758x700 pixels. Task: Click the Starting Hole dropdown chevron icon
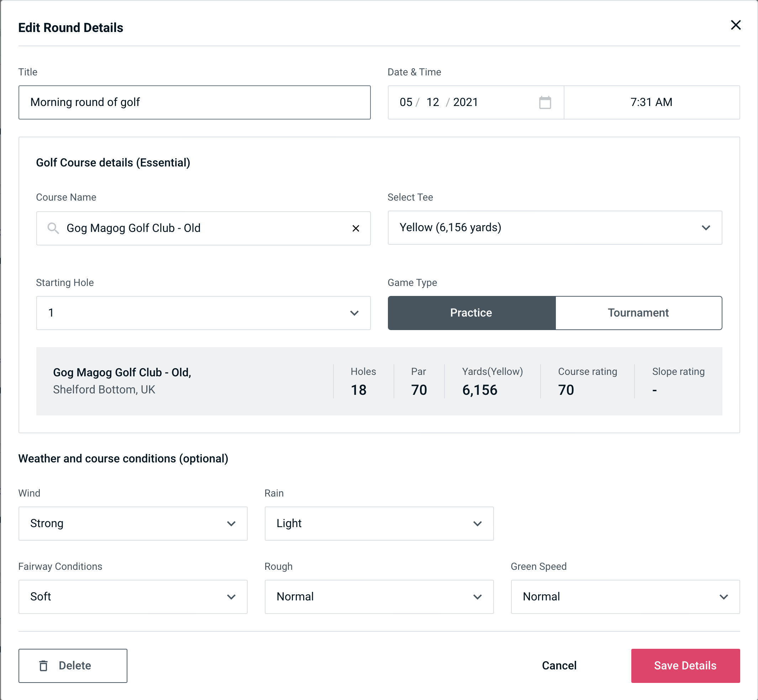coord(355,313)
